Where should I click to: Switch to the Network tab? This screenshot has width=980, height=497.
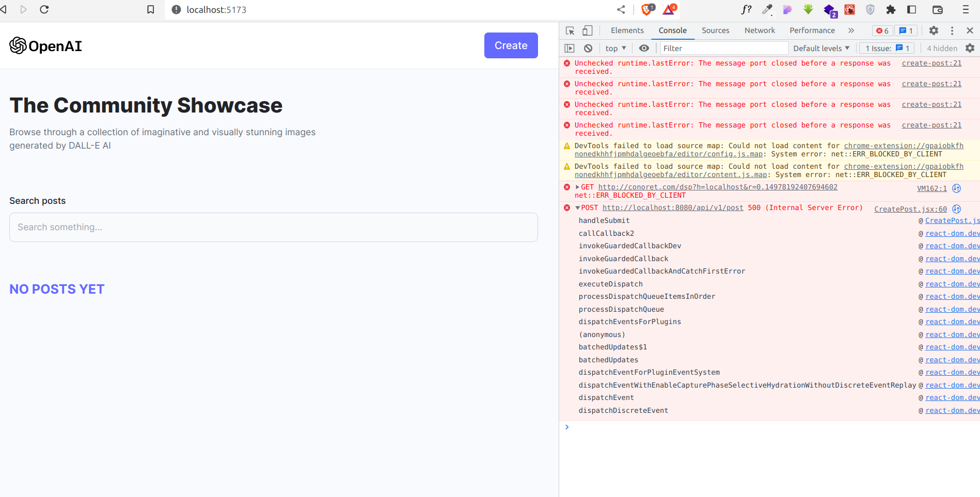(760, 30)
